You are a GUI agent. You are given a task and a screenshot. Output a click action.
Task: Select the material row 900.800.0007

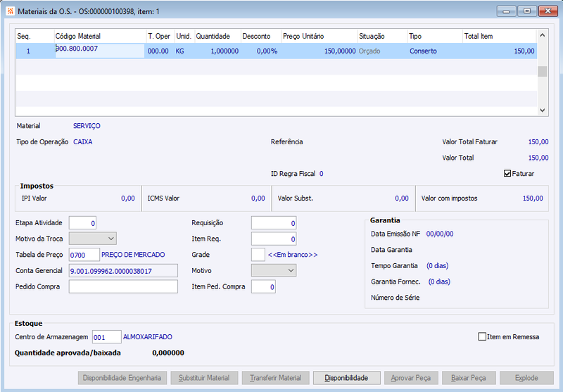pos(277,51)
